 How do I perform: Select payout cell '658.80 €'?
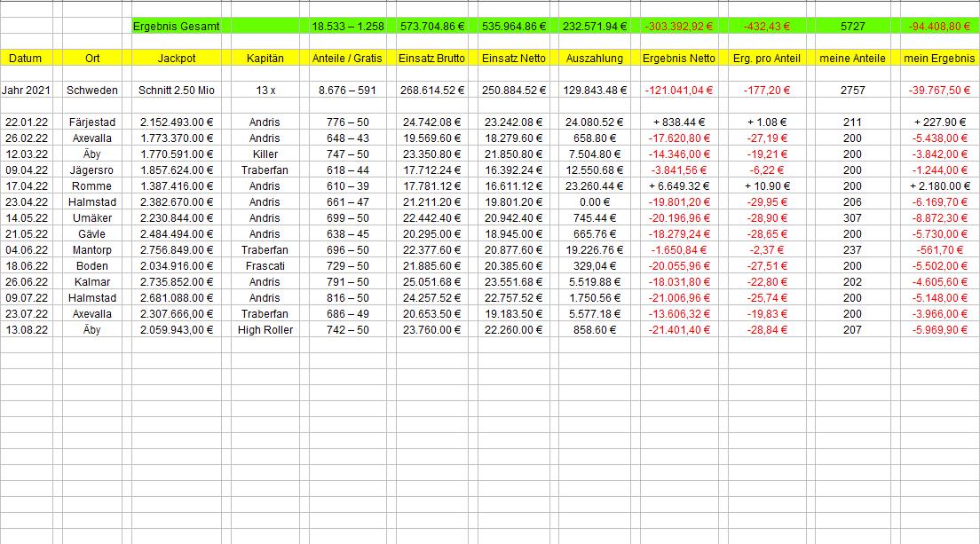(595, 138)
